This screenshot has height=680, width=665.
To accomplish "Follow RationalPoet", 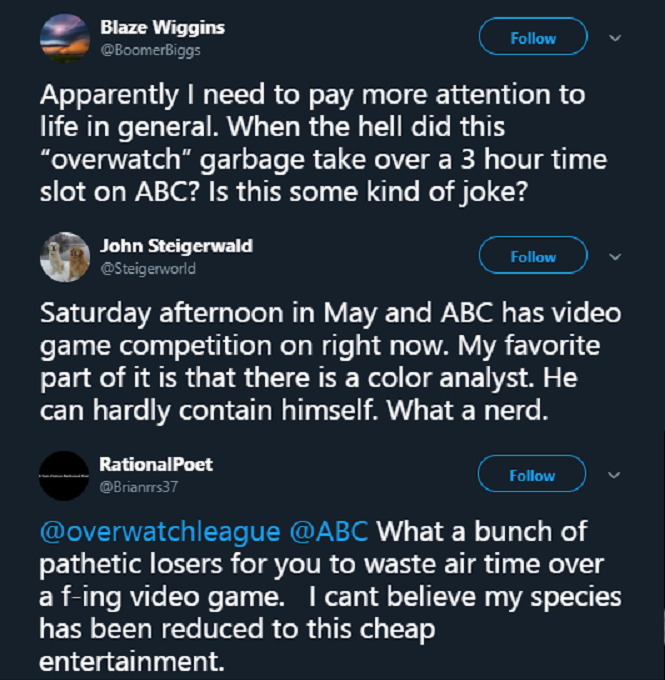I will pyautogui.click(x=533, y=475).
